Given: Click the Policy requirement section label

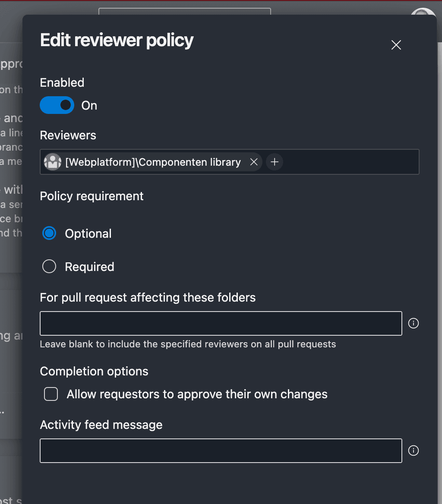Looking at the screenshot, I should 92,196.
